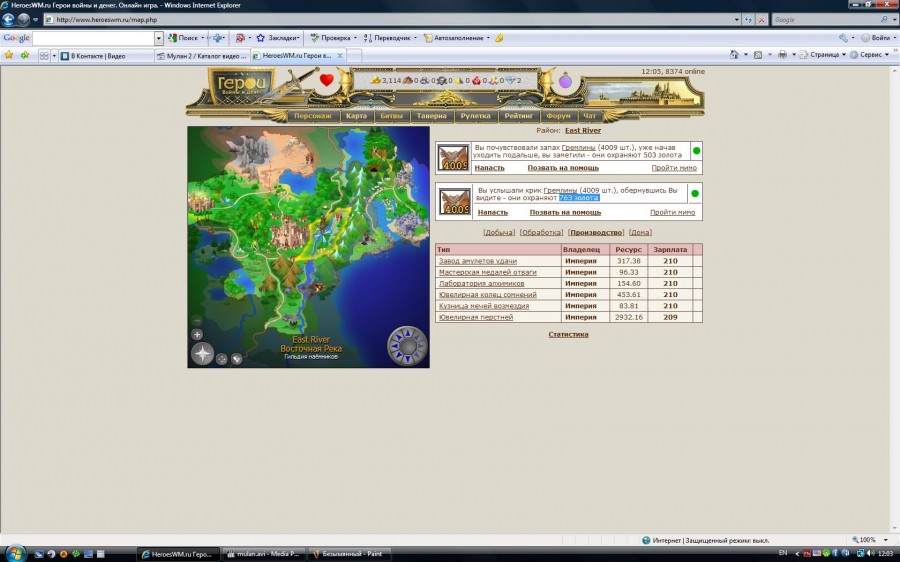This screenshot has height=562, width=900.
Task: Click the purple mana potion icon
Action: (x=565, y=81)
